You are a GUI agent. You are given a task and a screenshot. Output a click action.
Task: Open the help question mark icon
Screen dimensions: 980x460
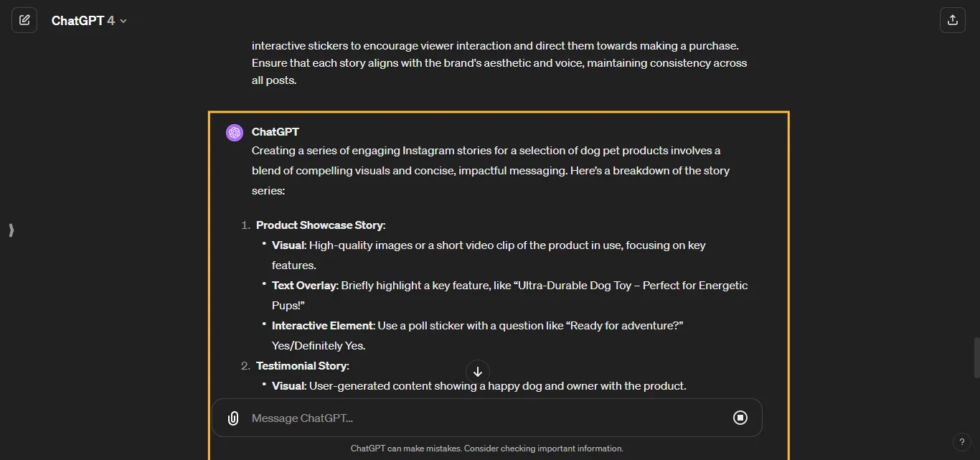[x=962, y=442]
